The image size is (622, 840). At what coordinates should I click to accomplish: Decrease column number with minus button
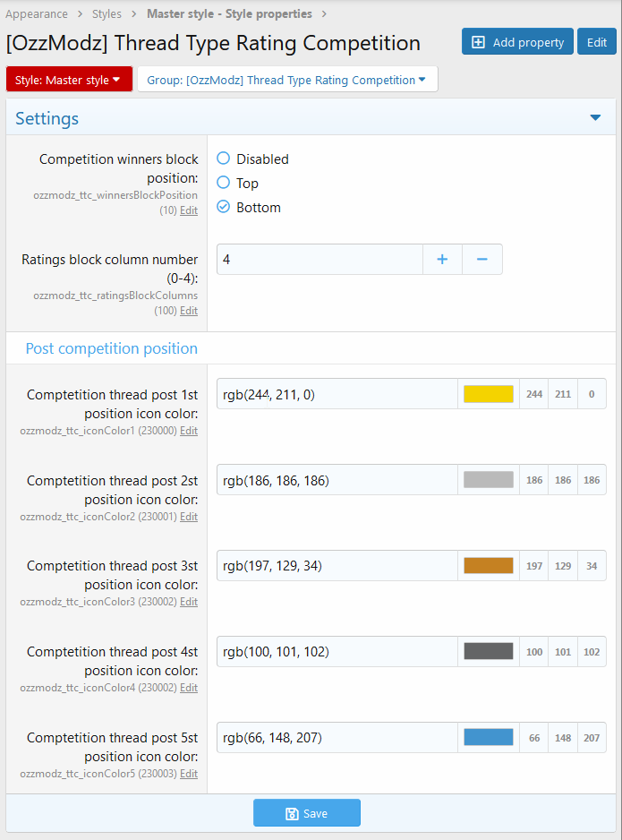pos(481,260)
